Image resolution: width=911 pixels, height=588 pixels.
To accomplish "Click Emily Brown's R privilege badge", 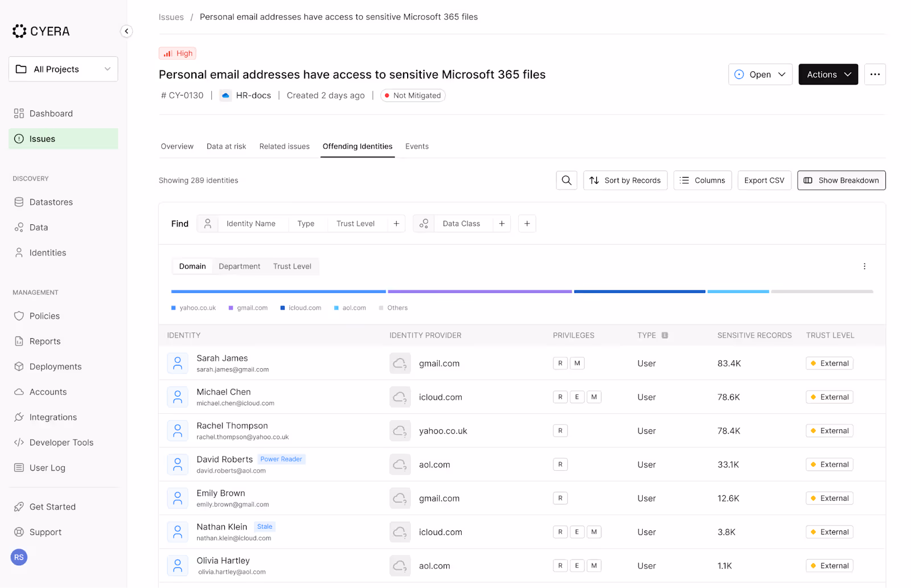I will point(560,498).
